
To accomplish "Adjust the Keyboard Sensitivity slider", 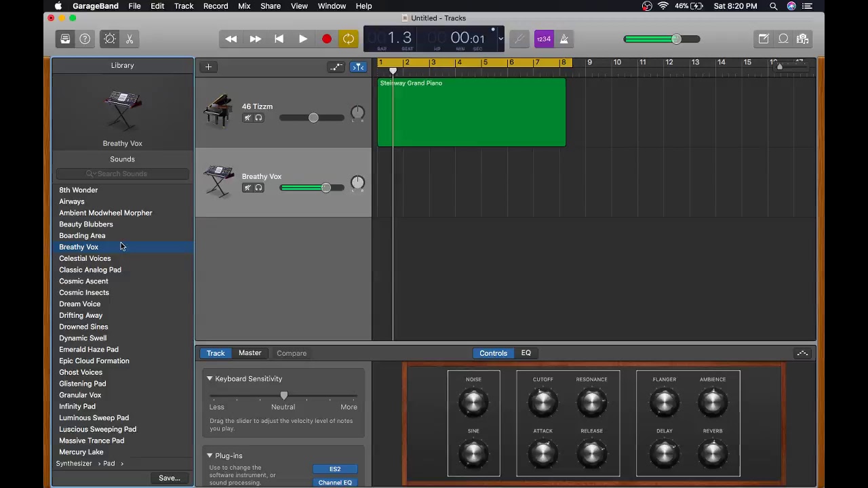I will 283,395.
